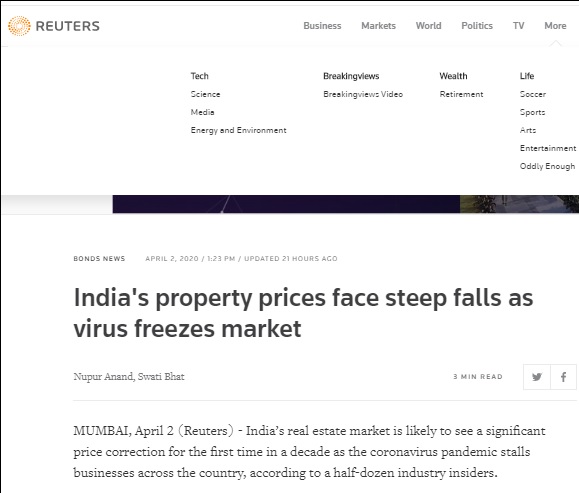579x493 pixels.
Task: Collapse the More dropdown menu
Action: (555, 26)
